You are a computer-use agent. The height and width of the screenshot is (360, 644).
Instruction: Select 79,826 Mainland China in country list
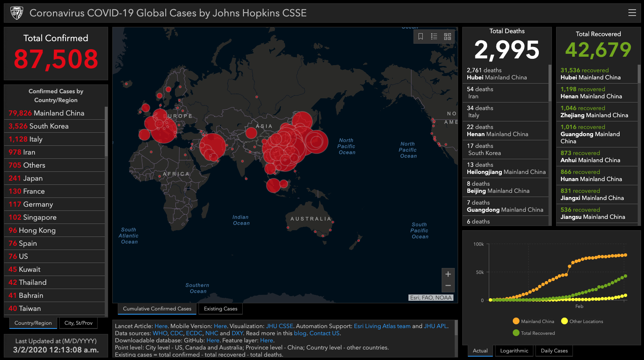click(x=55, y=113)
